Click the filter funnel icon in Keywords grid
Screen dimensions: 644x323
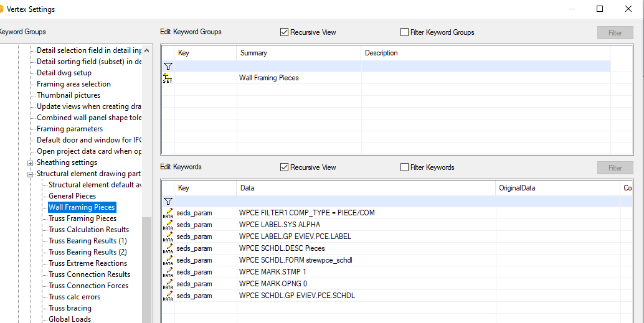tap(168, 201)
